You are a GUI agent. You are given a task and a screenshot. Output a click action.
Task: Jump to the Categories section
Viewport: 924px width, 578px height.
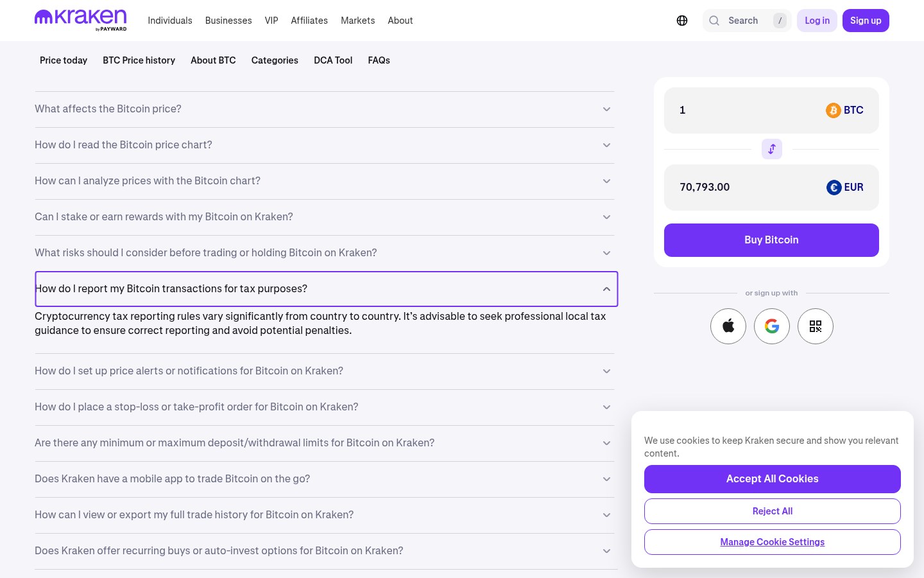pyautogui.click(x=275, y=60)
